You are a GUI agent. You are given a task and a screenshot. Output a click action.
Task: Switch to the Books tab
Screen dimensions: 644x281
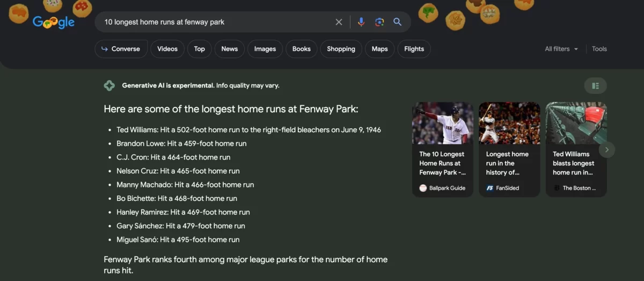point(302,49)
